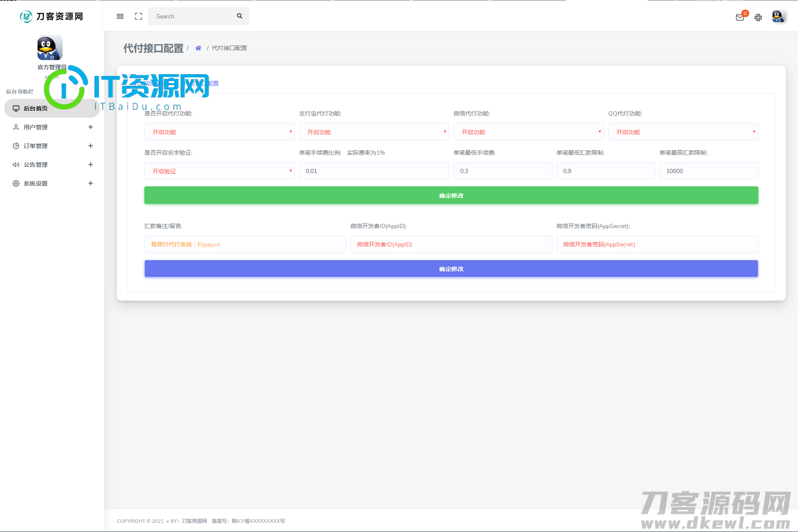
Task: Click the 微信开发者ID(AppID) input field
Action: tap(451, 244)
